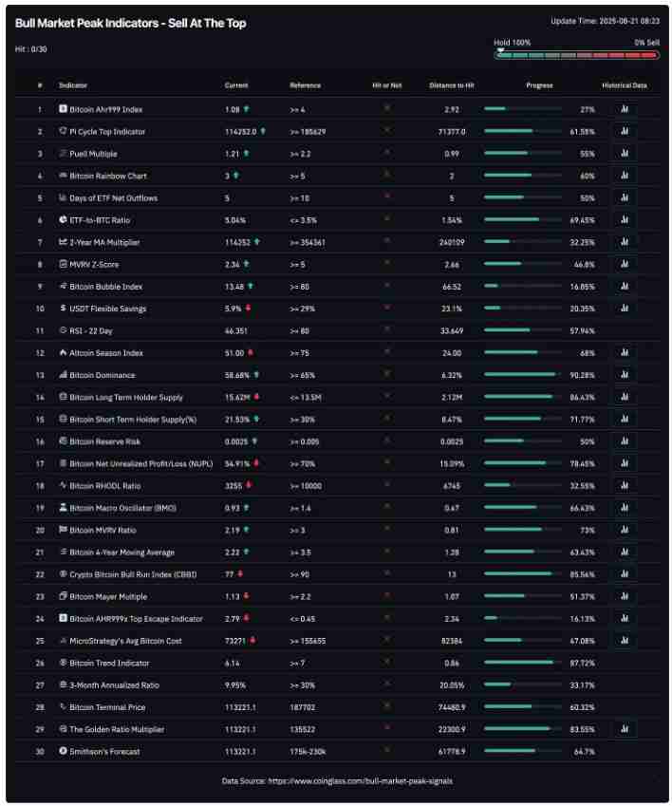Open MicroStrategy's Avg Bitcoin Cost chart icon
The width and height of the screenshot is (672, 806).
coord(624,641)
